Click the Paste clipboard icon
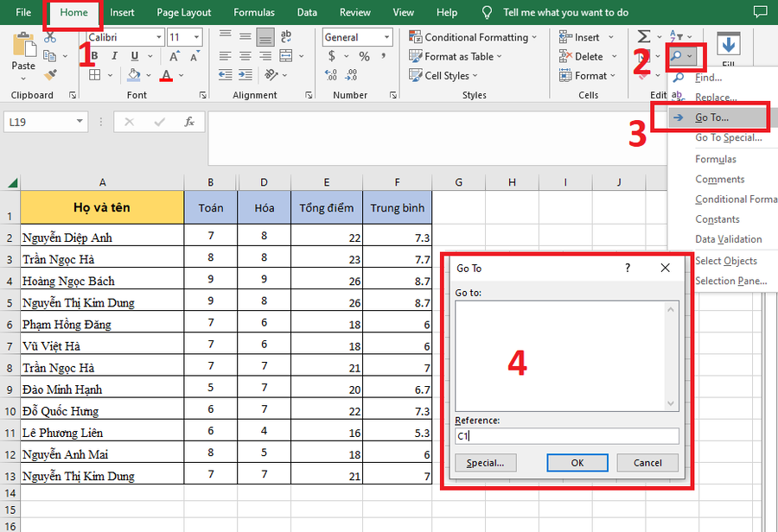Viewport: 778px width, 532px height. (x=24, y=45)
